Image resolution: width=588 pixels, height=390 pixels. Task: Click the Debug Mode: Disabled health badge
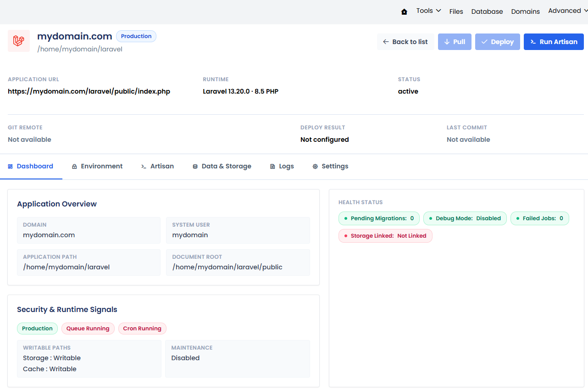pos(465,218)
